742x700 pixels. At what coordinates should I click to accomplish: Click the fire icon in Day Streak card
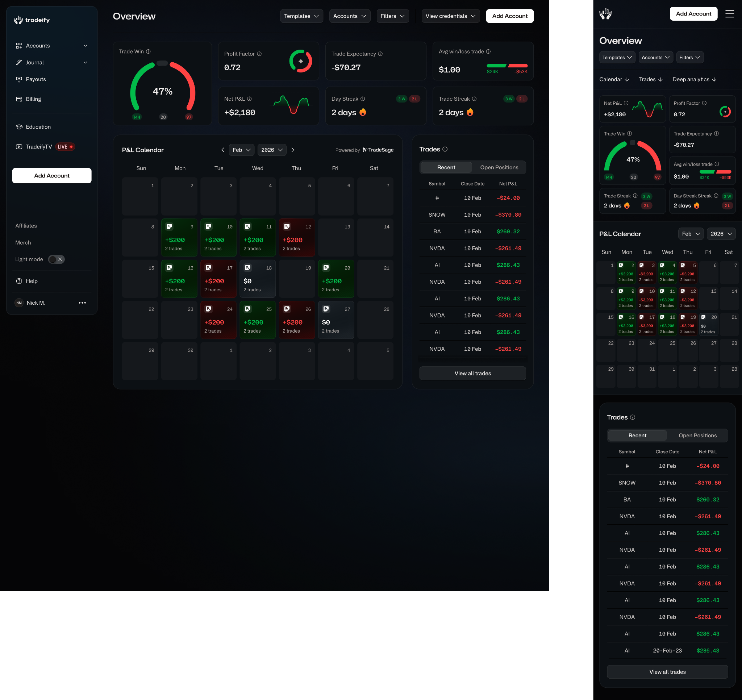[x=363, y=112]
